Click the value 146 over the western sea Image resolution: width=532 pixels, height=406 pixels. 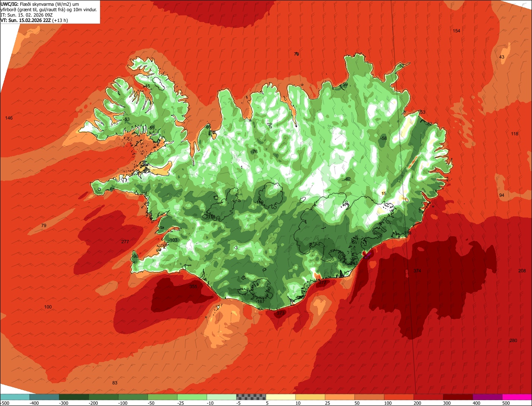(9, 118)
